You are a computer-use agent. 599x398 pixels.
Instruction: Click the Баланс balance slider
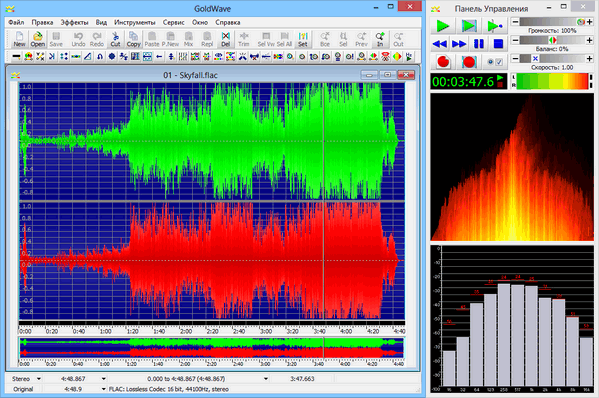tap(552, 40)
